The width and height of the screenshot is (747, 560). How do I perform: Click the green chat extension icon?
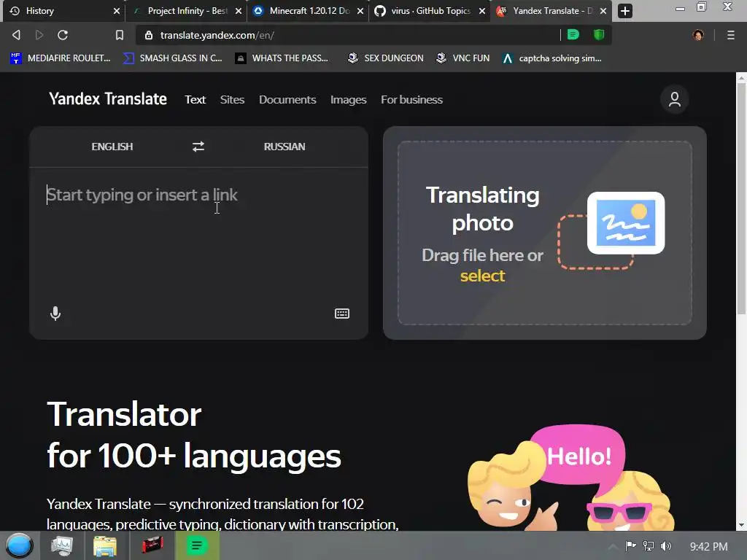(573, 34)
